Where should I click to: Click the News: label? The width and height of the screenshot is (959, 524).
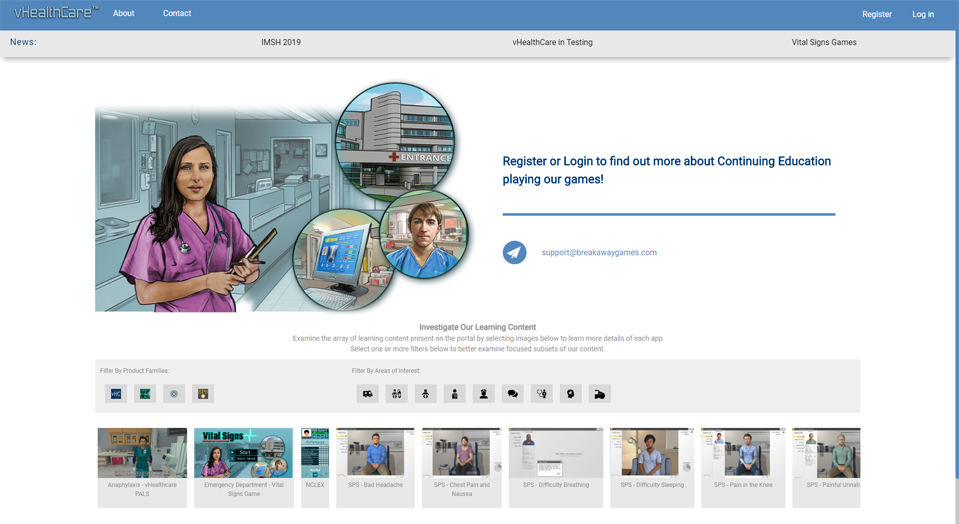[x=23, y=42]
